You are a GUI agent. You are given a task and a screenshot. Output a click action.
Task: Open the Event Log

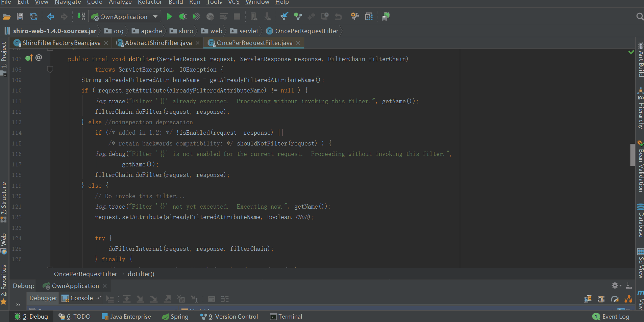click(x=611, y=317)
